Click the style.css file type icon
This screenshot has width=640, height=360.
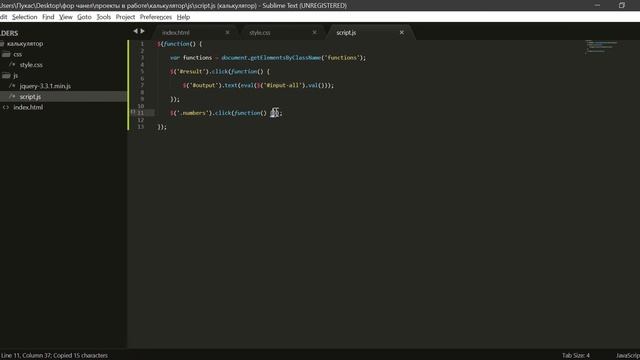coord(12,65)
